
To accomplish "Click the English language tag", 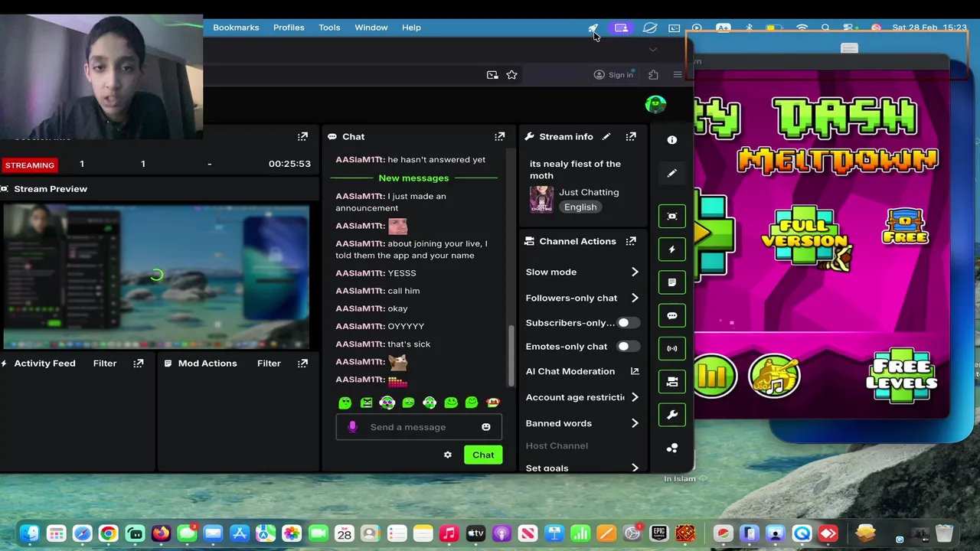I will pyautogui.click(x=580, y=207).
